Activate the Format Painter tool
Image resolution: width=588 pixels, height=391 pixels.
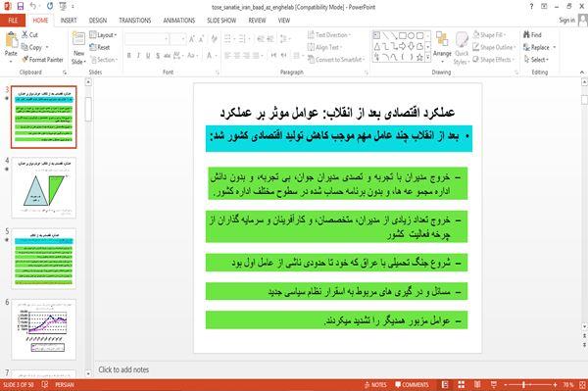coord(42,59)
